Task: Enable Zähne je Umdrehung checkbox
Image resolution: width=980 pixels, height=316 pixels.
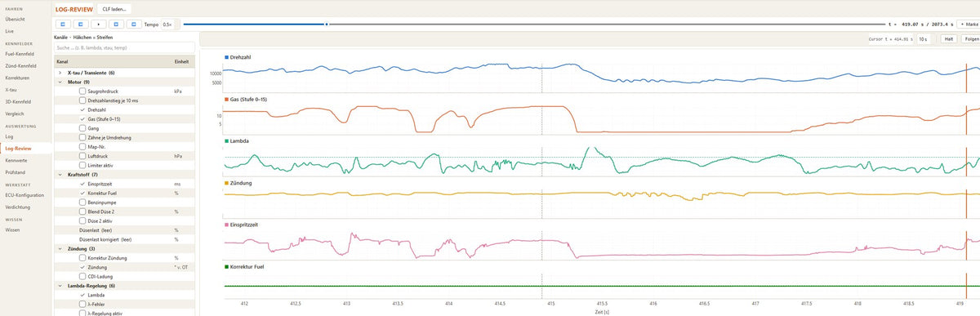Action: click(82, 137)
